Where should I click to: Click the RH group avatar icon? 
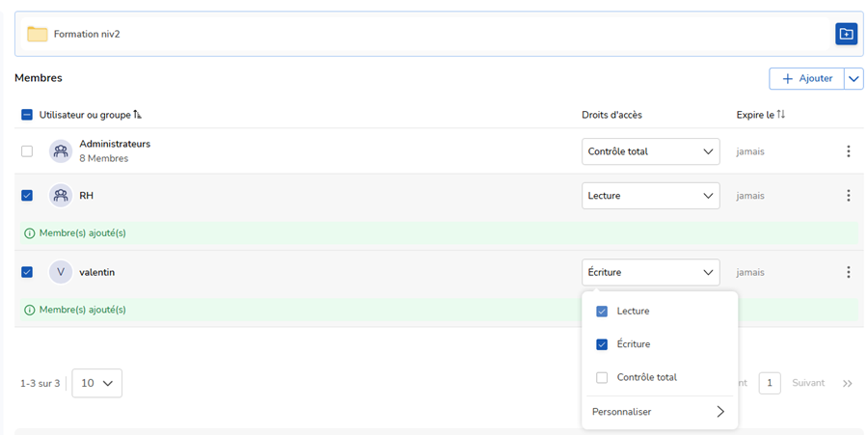click(61, 196)
